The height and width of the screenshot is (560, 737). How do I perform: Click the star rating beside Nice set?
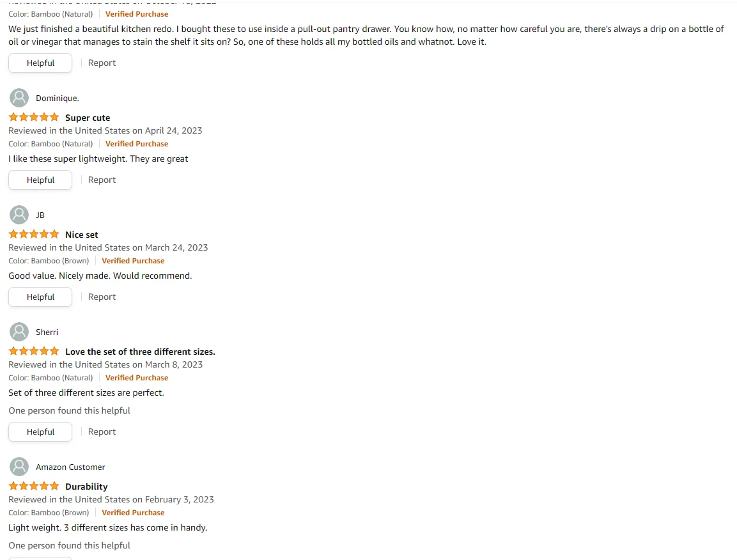click(34, 235)
